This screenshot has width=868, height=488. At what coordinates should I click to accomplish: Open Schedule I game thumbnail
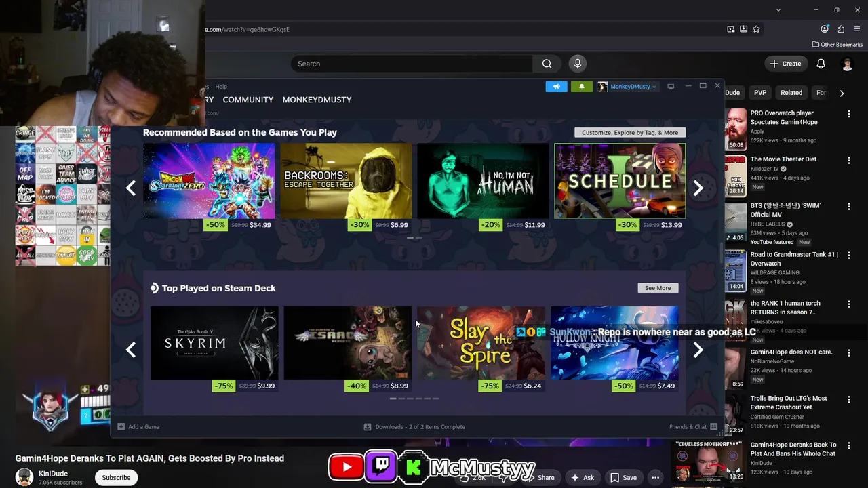pos(620,181)
